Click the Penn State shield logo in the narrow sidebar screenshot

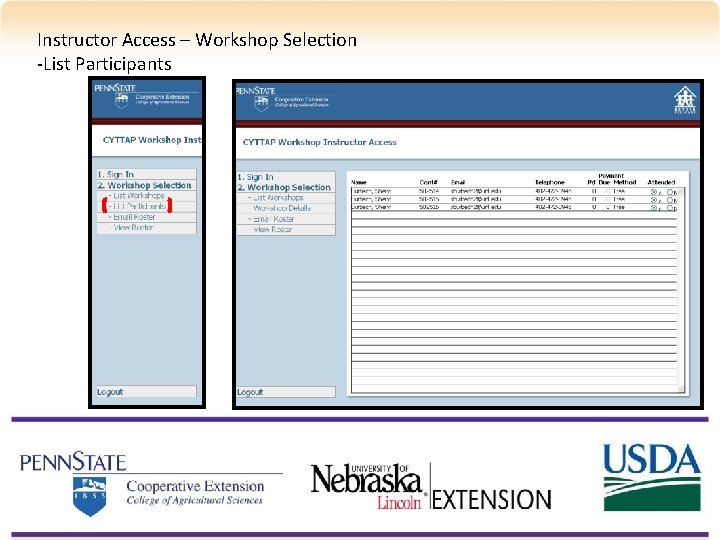[x=122, y=101]
